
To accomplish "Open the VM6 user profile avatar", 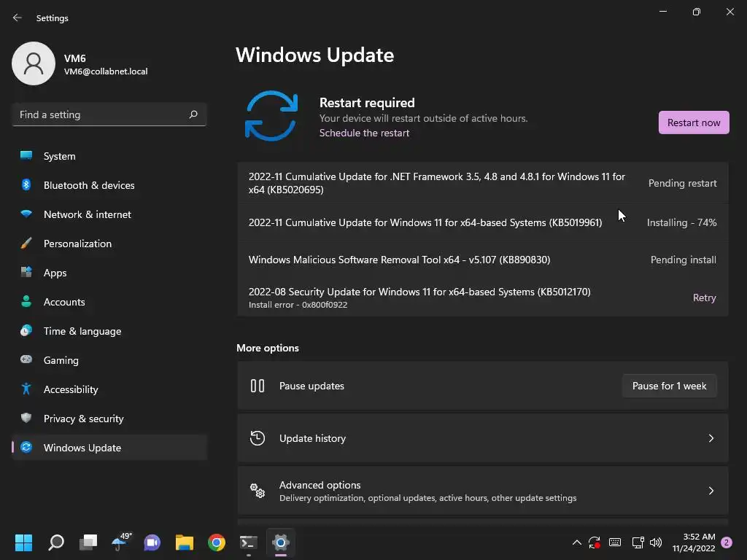I will point(34,63).
